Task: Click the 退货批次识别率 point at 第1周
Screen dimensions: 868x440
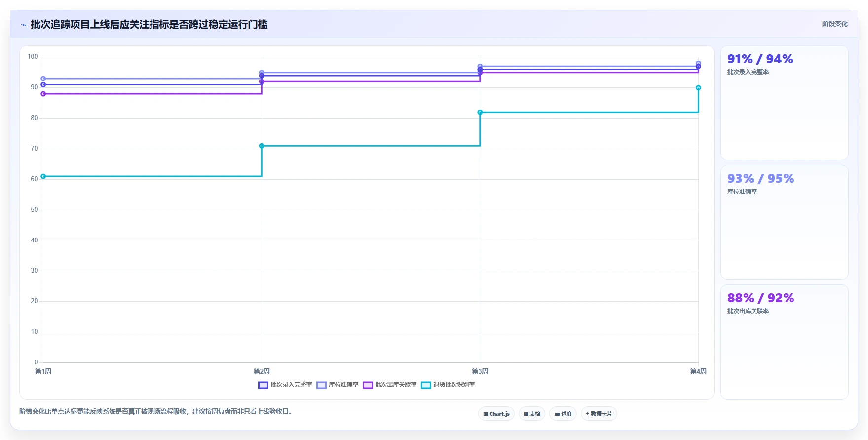Action: coord(43,176)
